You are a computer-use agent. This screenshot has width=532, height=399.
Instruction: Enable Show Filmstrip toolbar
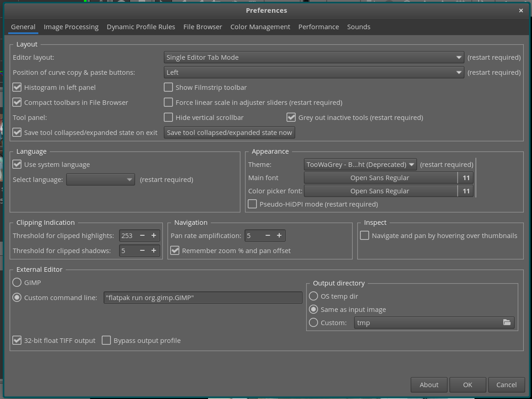click(x=169, y=88)
